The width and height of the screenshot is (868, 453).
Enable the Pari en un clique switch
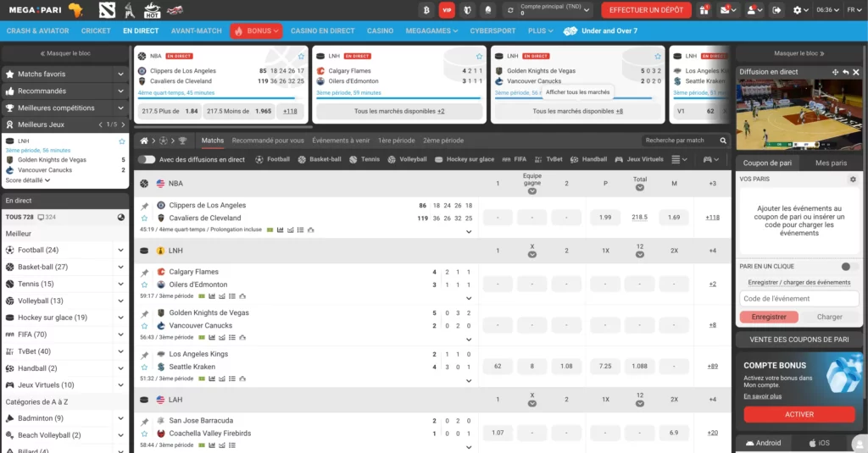coord(849,266)
